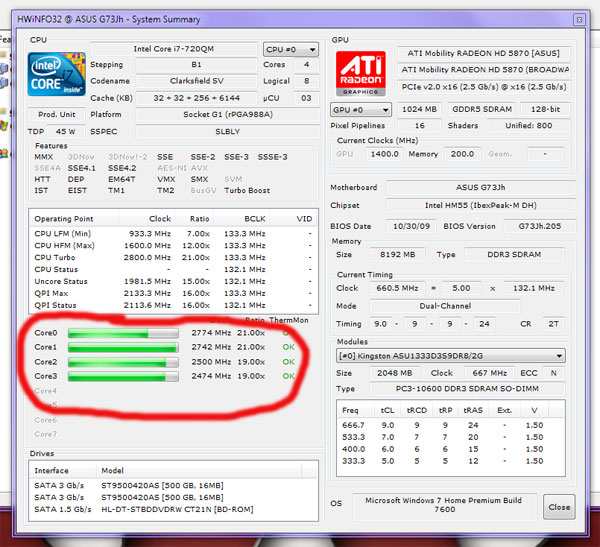The image size is (600, 547).
Task: Click the Microsoft Windows 7 Home Premium OS field
Action: click(444, 505)
